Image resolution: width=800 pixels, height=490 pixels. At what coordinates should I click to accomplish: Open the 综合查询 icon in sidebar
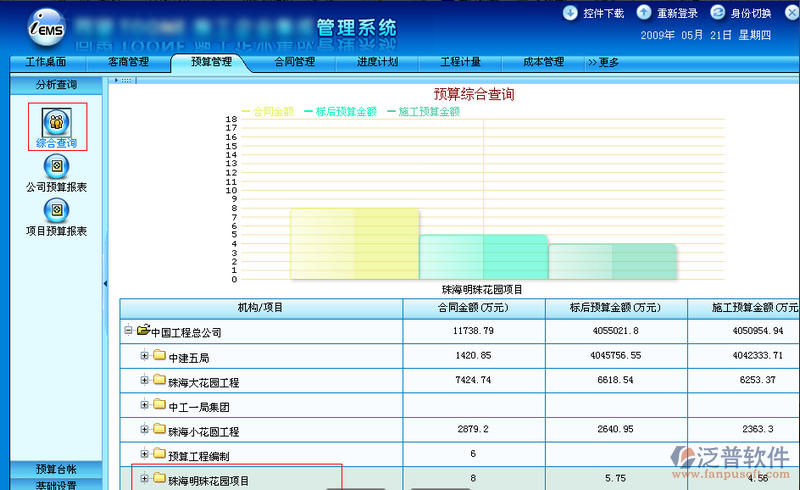[56, 122]
